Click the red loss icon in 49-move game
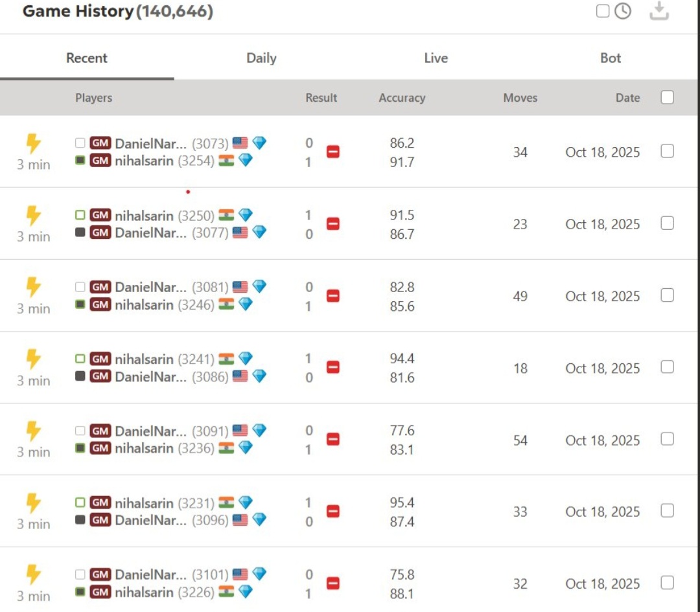Screen dimensions: 700x612 tap(333, 296)
